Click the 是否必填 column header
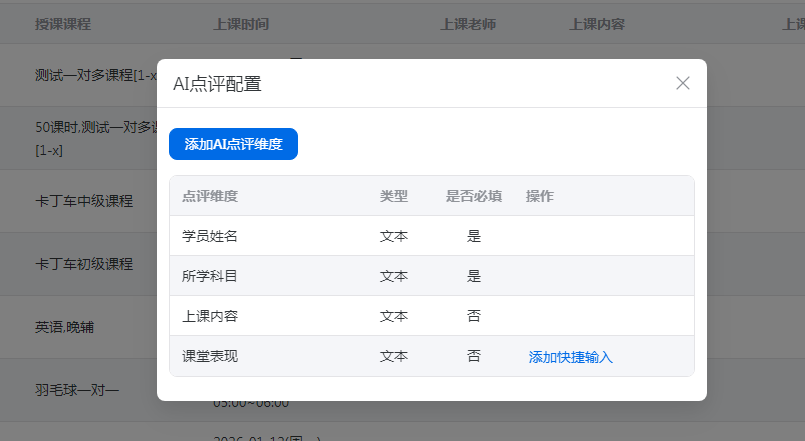805x441 pixels. coord(474,196)
